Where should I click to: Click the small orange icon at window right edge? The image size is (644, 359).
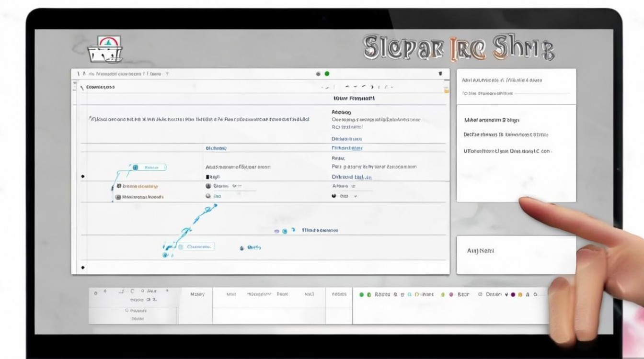(x=447, y=90)
